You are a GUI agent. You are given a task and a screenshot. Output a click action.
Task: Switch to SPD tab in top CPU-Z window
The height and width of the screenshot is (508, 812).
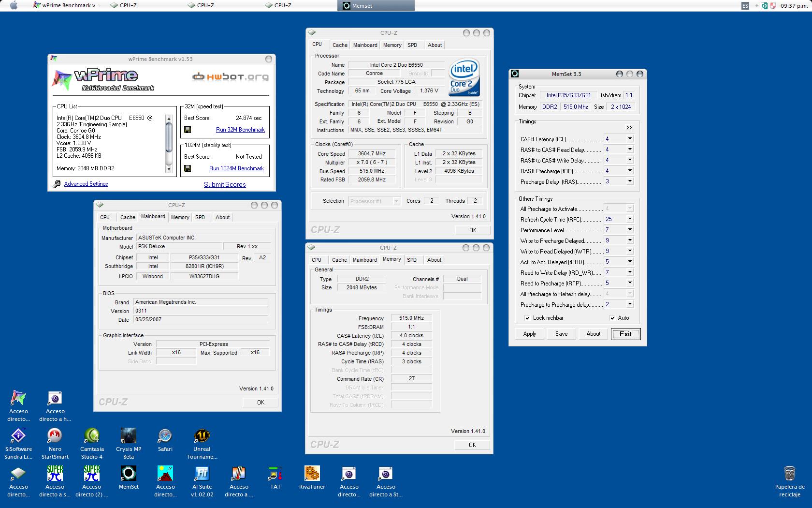click(x=412, y=45)
